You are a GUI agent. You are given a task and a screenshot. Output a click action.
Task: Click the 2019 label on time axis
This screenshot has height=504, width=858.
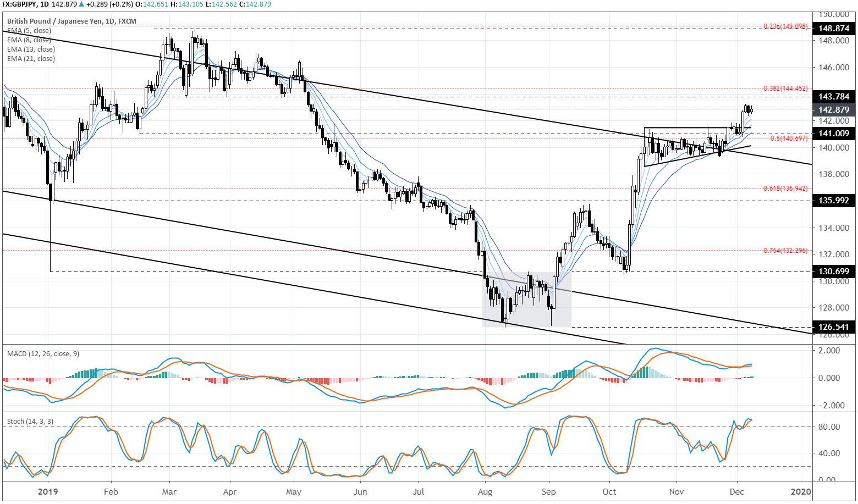(x=48, y=492)
